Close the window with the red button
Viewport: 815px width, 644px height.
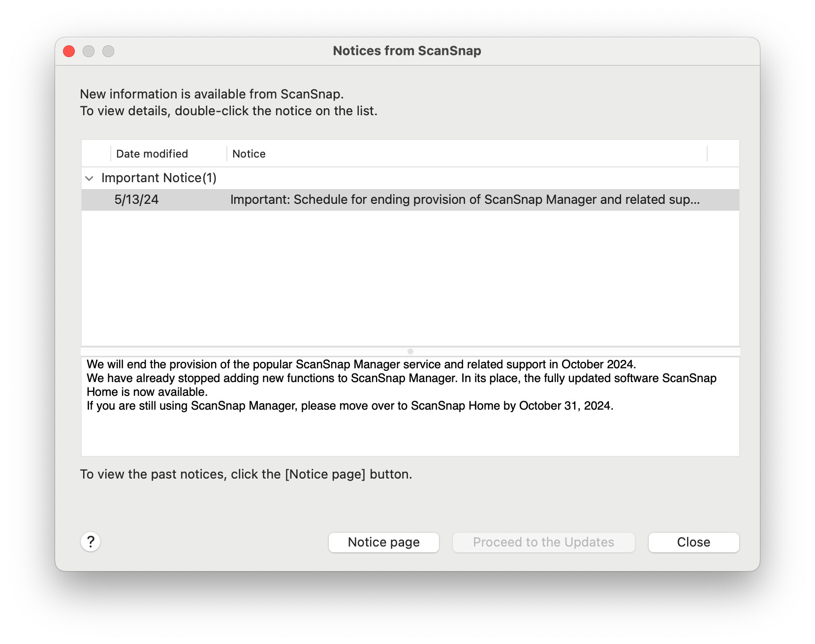click(x=69, y=51)
